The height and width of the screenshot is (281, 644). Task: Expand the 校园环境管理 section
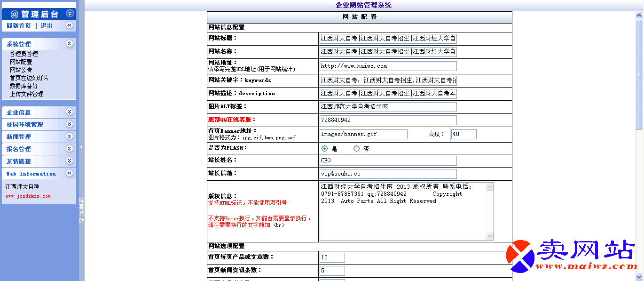point(70,124)
